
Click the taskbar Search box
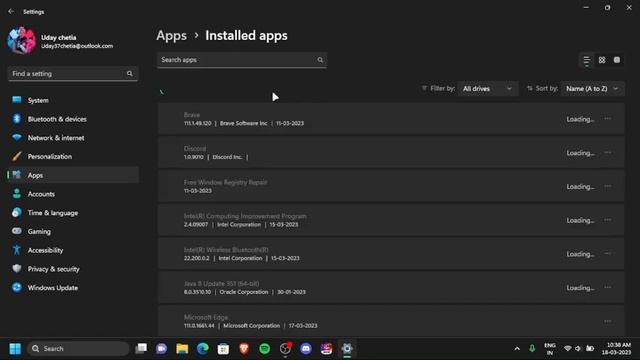[x=78, y=349]
